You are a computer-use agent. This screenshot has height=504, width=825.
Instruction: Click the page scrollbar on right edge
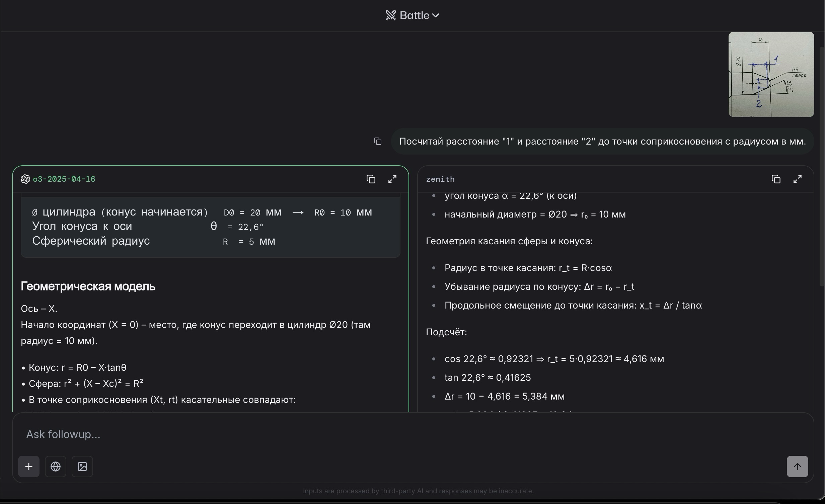[x=822, y=167]
